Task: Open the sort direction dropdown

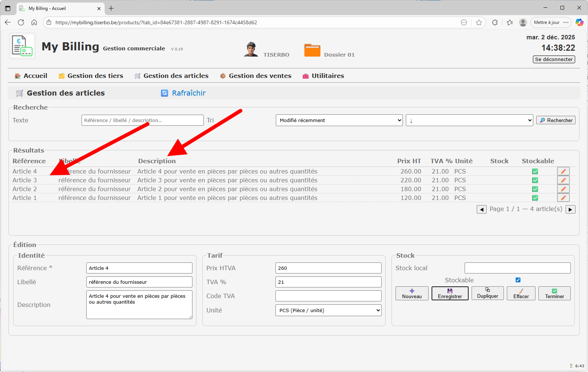Action: coord(469,120)
